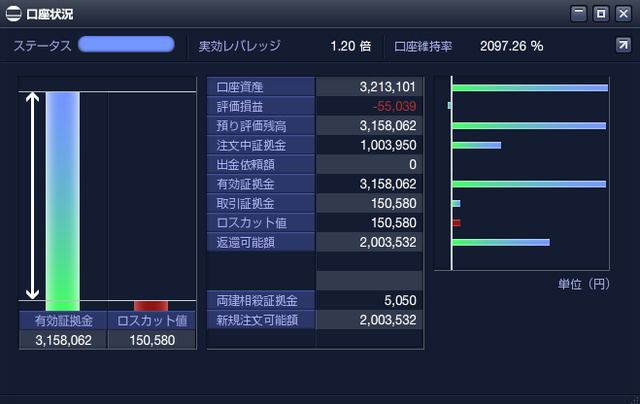The image size is (640, 404).
Task: Click the 2,003,532 value beside 返還可能額
Action: (x=388, y=242)
